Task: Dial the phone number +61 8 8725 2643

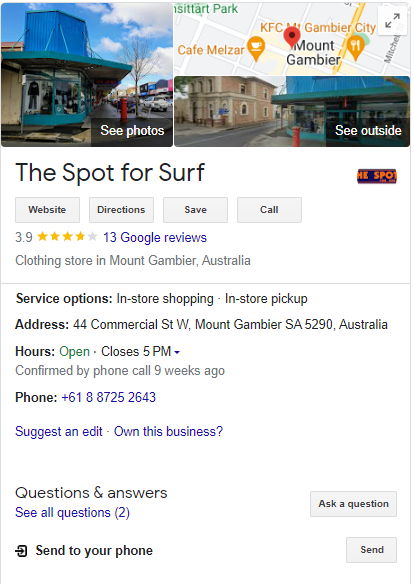Action: [x=108, y=397]
